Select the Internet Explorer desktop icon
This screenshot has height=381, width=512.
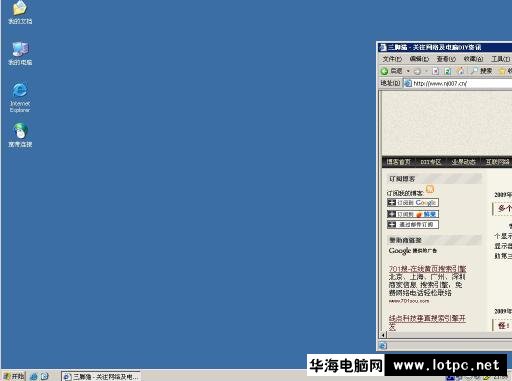coord(20,98)
